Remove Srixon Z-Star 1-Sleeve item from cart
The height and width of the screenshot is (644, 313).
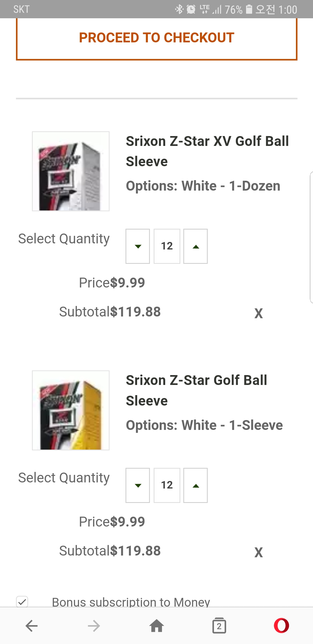coord(259,552)
